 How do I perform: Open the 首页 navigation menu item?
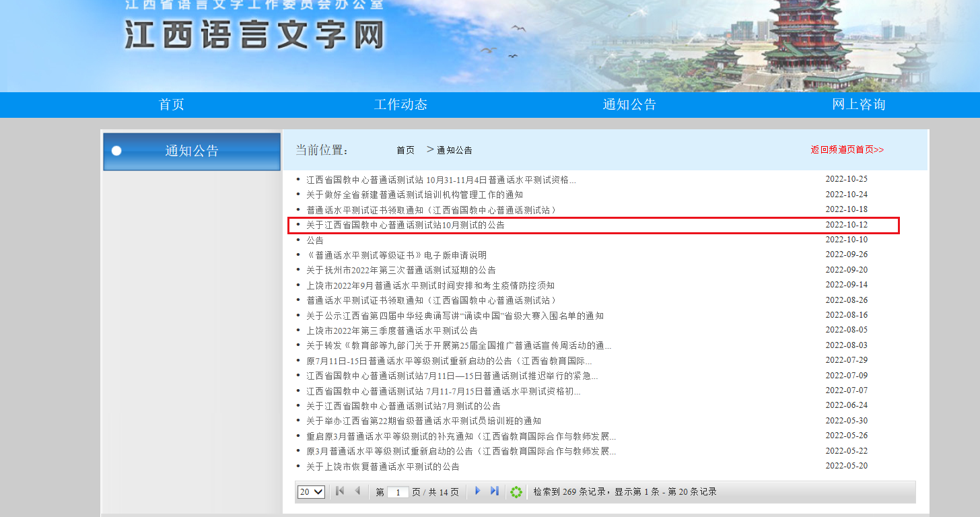[171, 104]
